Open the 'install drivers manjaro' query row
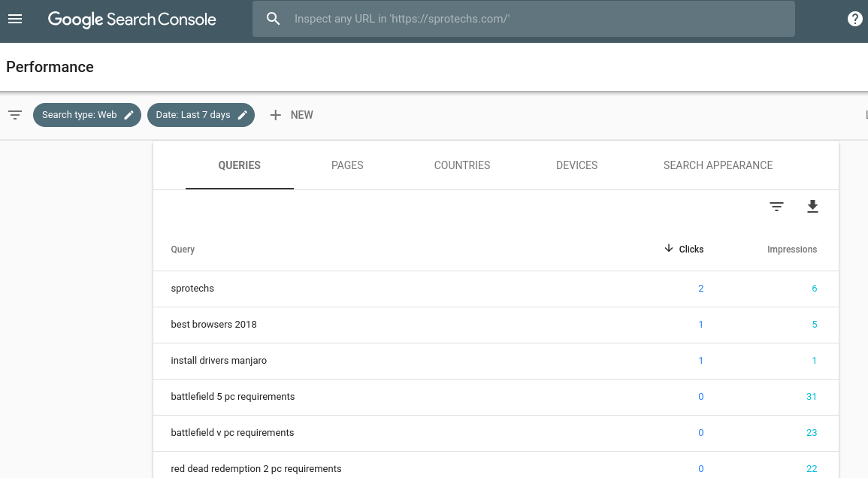The image size is (868, 478). (x=219, y=361)
